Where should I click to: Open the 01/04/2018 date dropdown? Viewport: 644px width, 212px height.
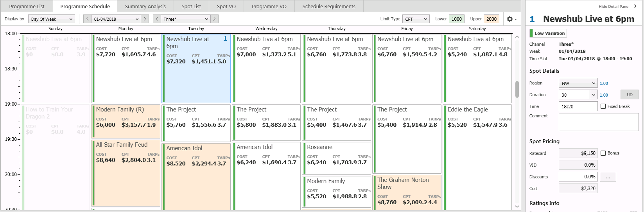click(x=116, y=19)
